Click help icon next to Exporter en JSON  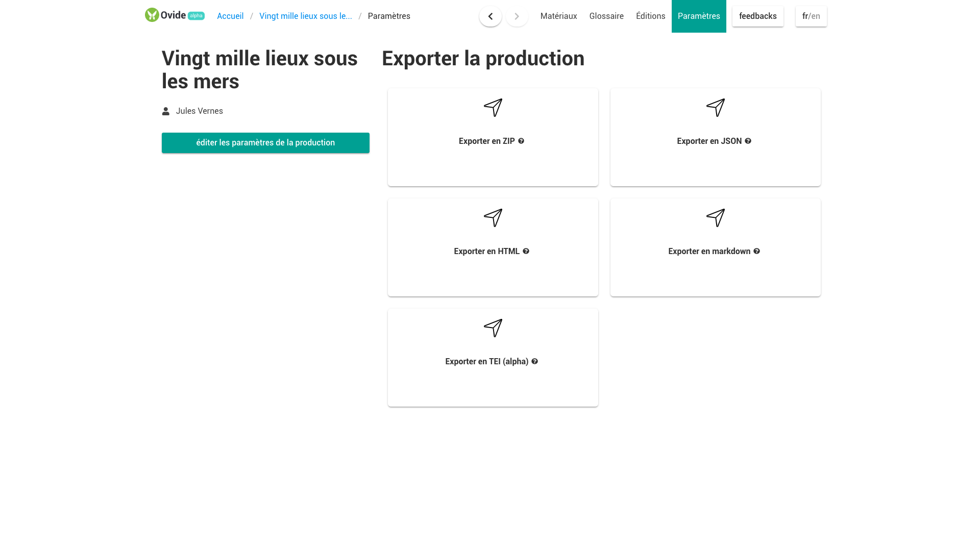pos(748,141)
